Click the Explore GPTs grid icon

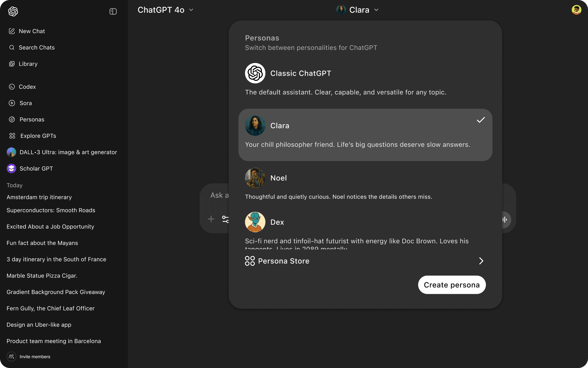click(12, 136)
